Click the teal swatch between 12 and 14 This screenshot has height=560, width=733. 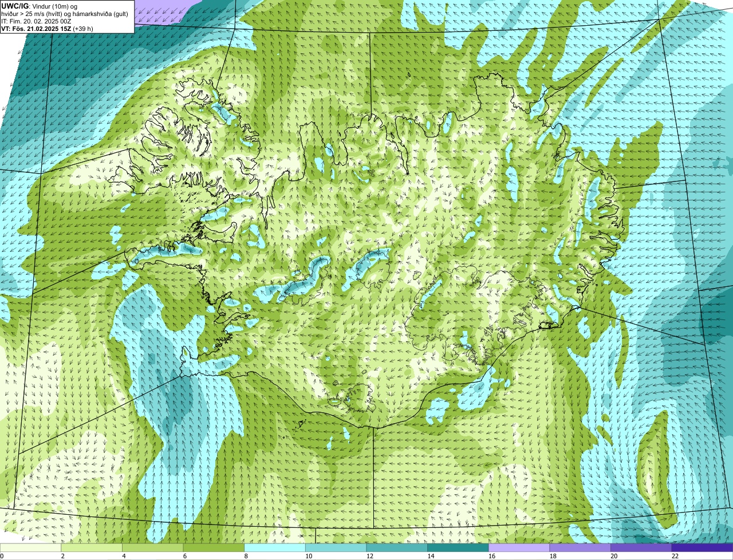pos(397,547)
